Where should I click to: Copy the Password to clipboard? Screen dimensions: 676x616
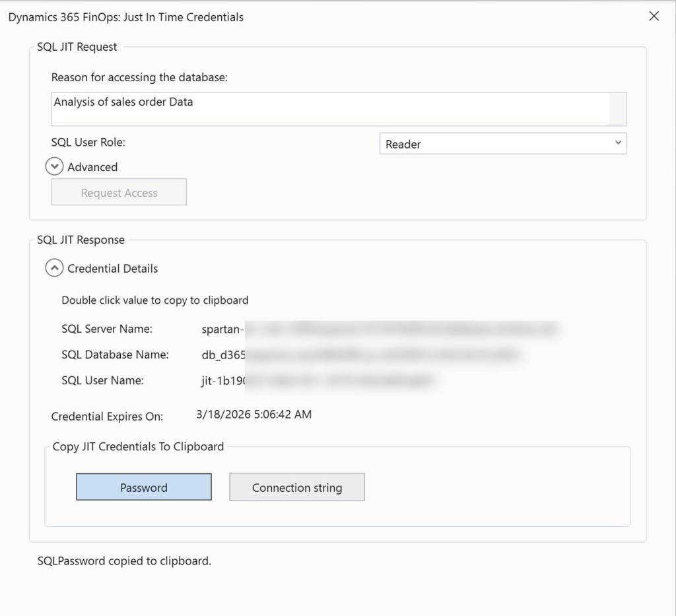coord(144,487)
